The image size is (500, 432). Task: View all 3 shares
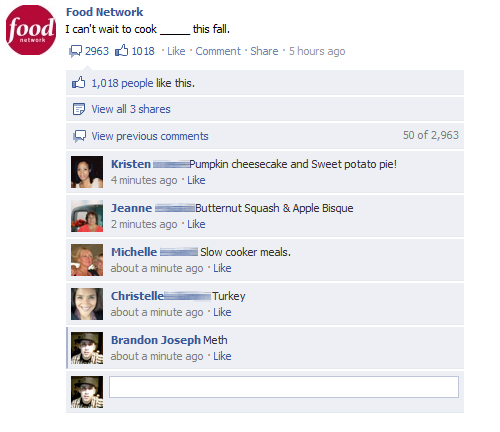click(x=131, y=109)
